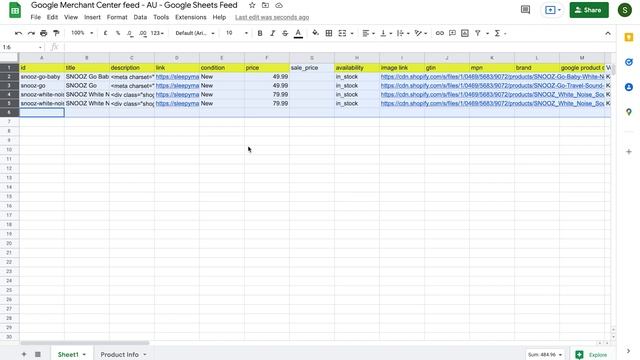Open the Sum summary dropdown
The width and height of the screenshot is (640, 360).
(x=545, y=355)
